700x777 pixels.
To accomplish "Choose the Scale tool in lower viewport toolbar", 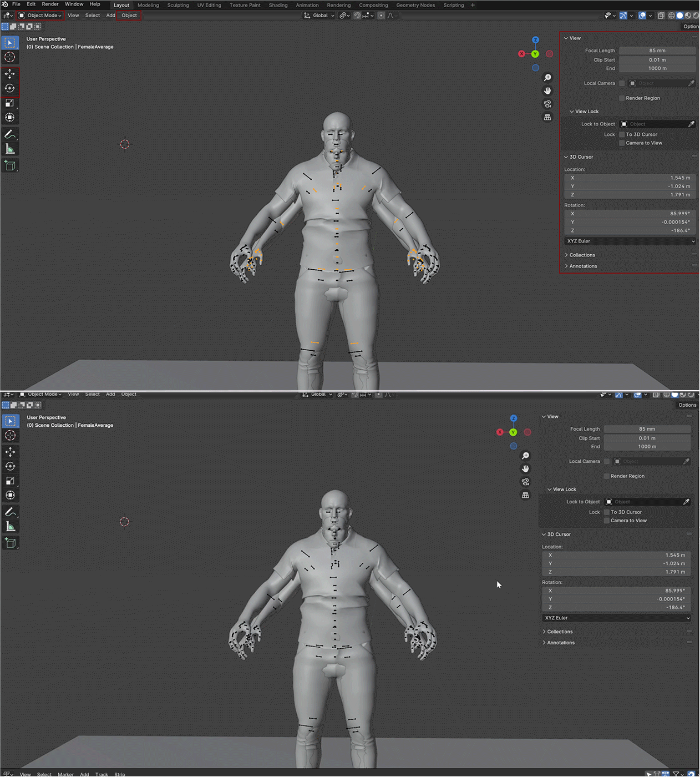I will pos(10,481).
